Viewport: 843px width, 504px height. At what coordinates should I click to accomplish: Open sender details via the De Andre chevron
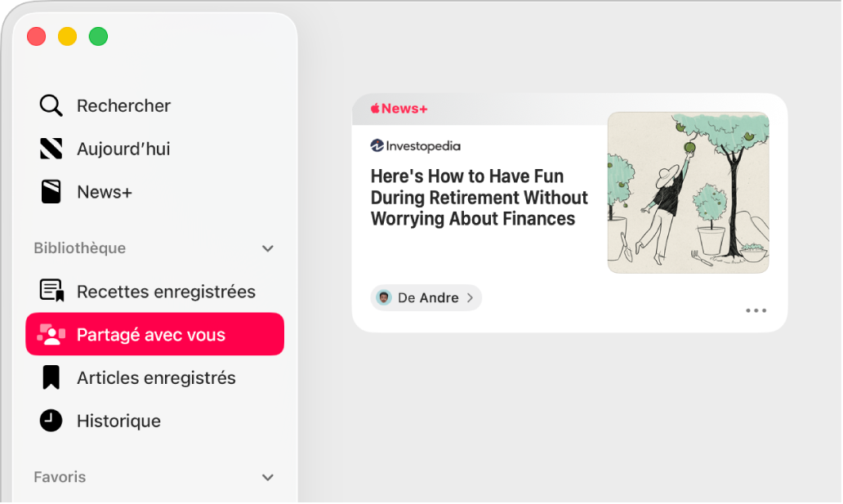470,298
